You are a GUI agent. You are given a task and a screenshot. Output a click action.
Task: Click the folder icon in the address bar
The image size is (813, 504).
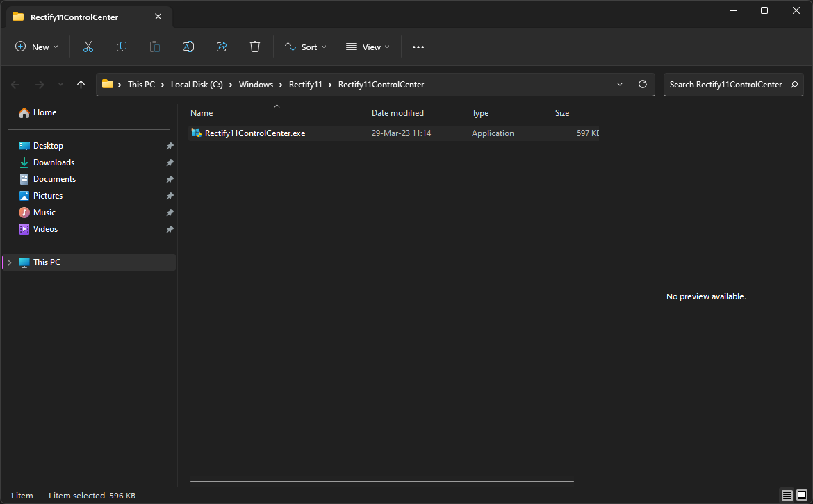point(107,84)
